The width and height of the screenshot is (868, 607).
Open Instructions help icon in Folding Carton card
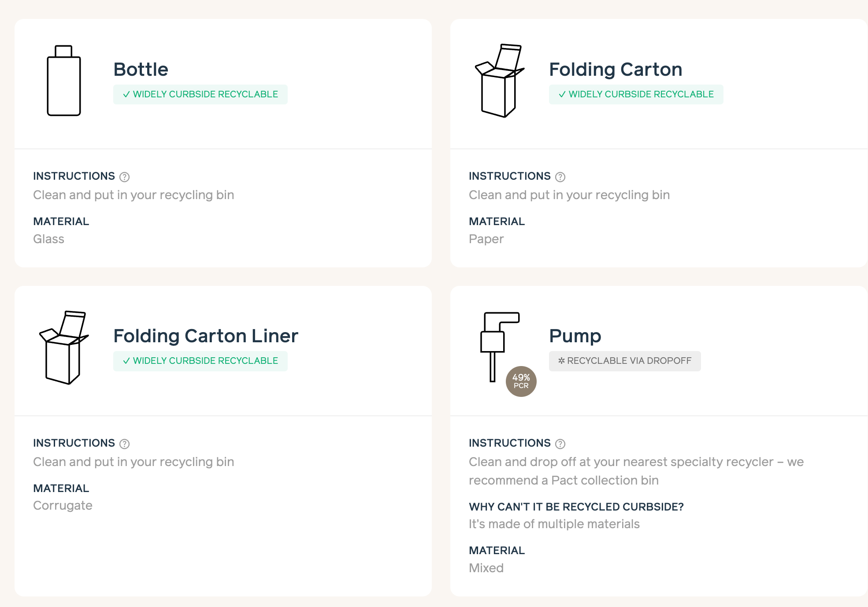click(x=560, y=177)
